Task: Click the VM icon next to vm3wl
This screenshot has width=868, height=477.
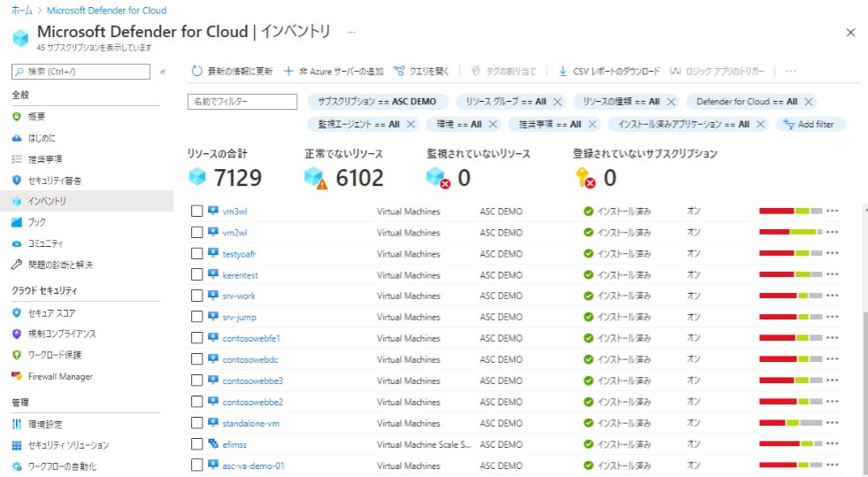Action: [213, 211]
